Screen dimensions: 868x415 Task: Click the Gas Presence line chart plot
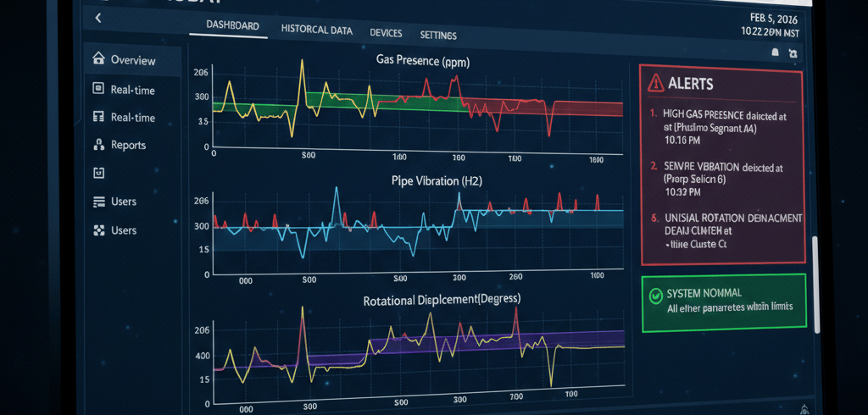pyautogui.click(x=418, y=108)
